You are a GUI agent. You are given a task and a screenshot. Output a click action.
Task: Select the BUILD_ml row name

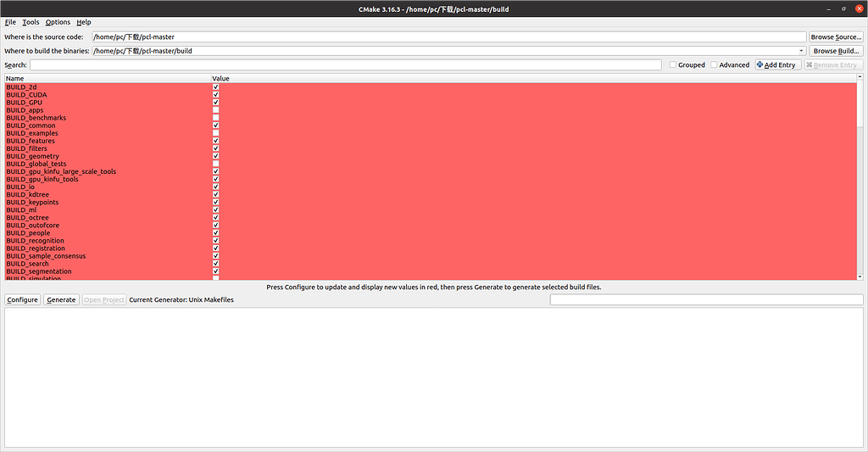[21, 210]
